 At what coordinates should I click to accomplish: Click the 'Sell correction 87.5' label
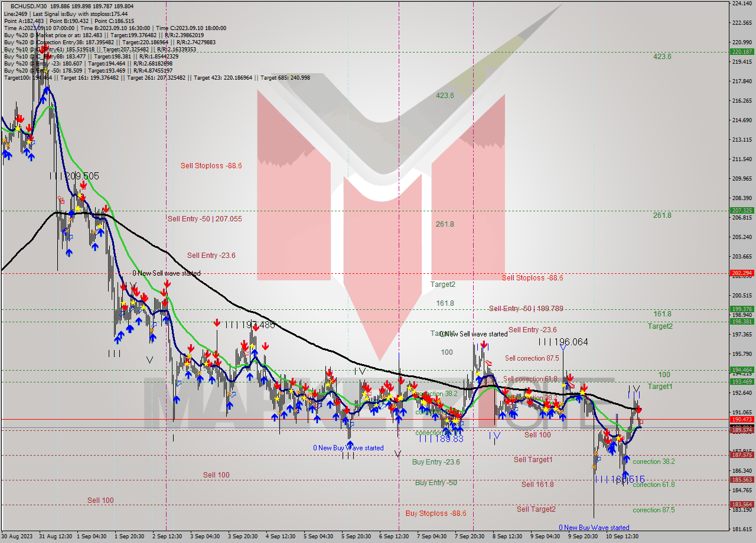532,358
